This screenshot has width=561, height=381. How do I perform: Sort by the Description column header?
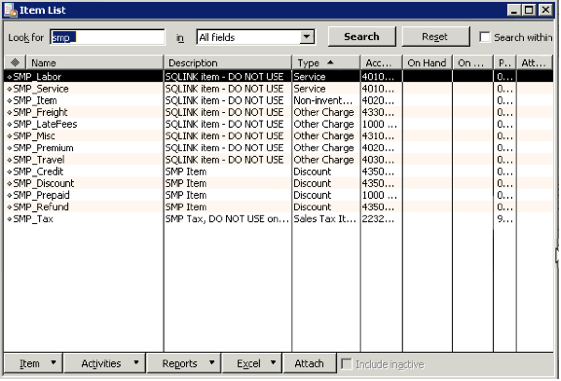[x=228, y=63]
